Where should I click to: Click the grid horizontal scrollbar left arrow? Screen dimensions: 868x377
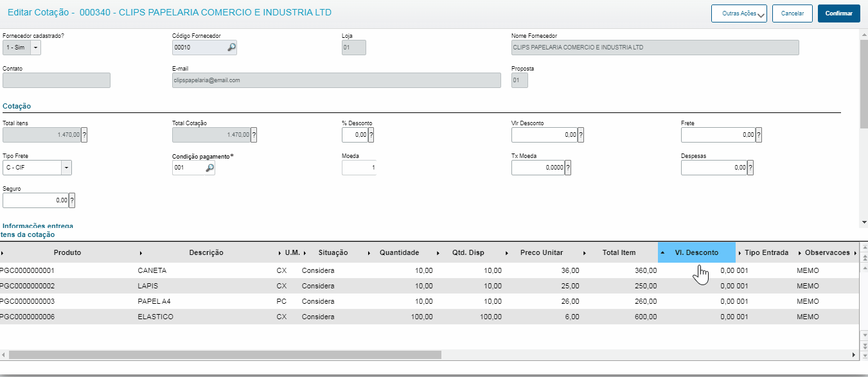point(4,355)
